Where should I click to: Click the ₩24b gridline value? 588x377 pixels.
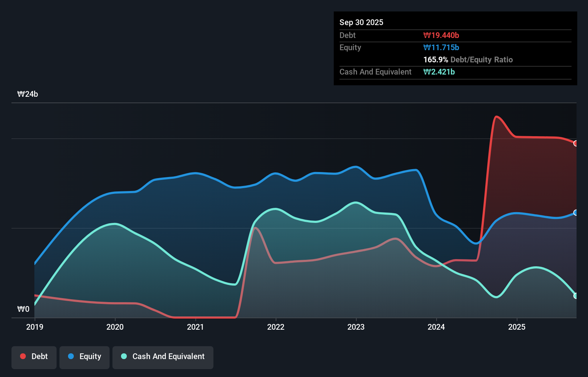[28, 94]
